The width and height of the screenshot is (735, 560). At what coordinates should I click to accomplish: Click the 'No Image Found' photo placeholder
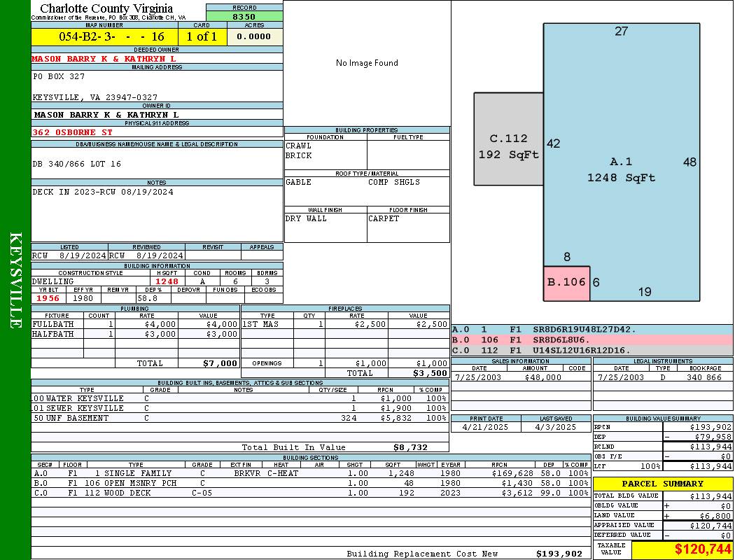367,63
